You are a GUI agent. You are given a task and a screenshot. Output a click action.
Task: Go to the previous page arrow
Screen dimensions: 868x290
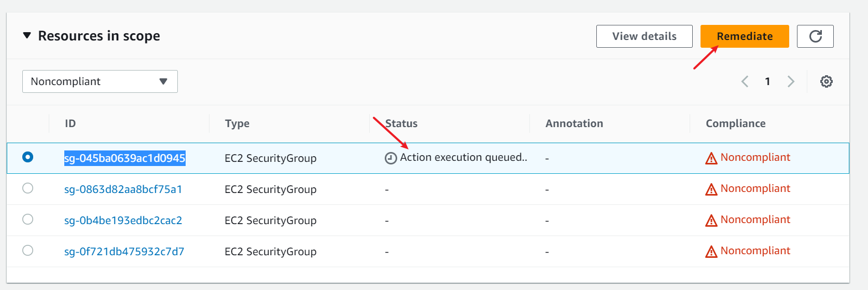pyautogui.click(x=745, y=81)
